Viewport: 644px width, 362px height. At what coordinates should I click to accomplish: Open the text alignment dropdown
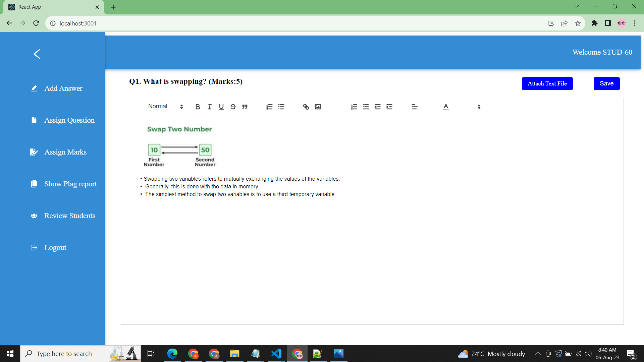[415, 107]
